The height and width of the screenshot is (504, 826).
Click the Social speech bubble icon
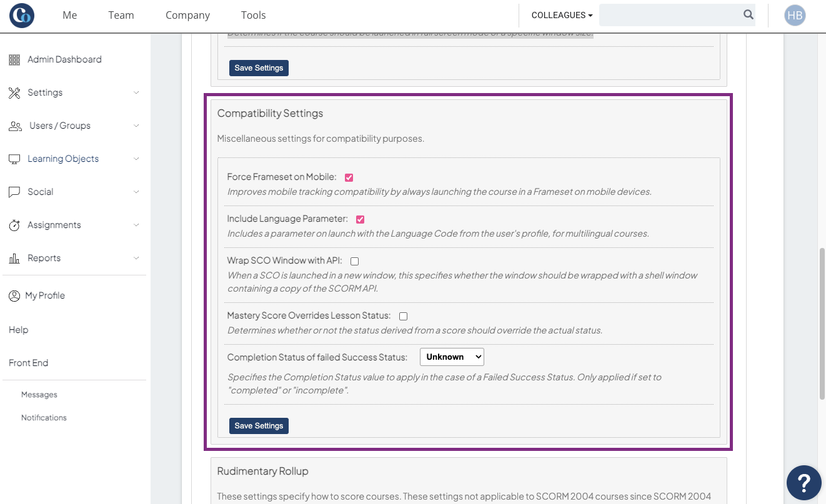click(x=14, y=192)
